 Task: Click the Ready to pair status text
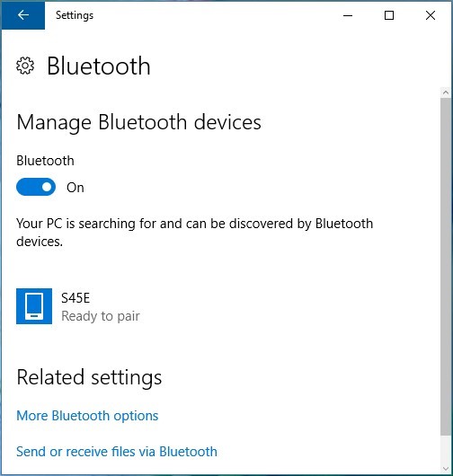pyautogui.click(x=101, y=316)
